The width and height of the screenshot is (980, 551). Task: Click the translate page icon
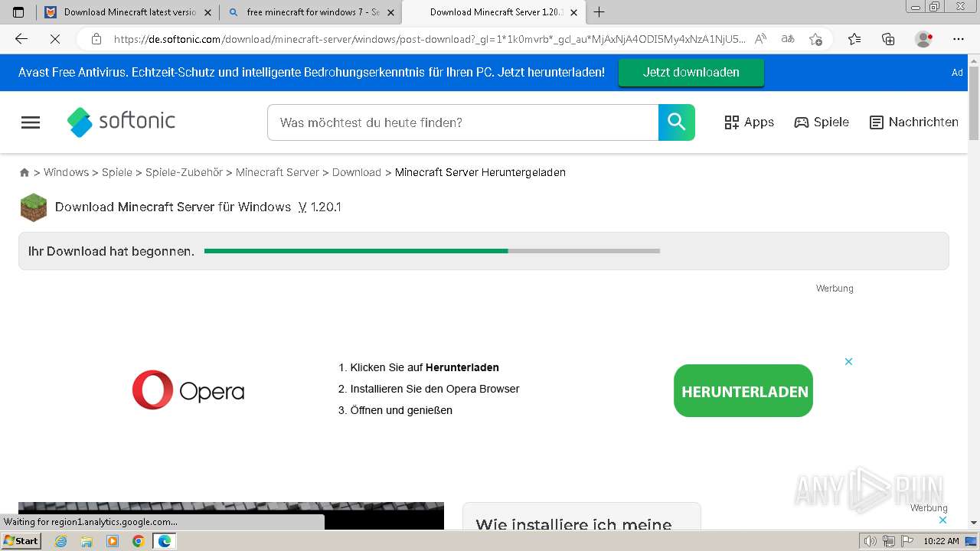click(787, 39)
